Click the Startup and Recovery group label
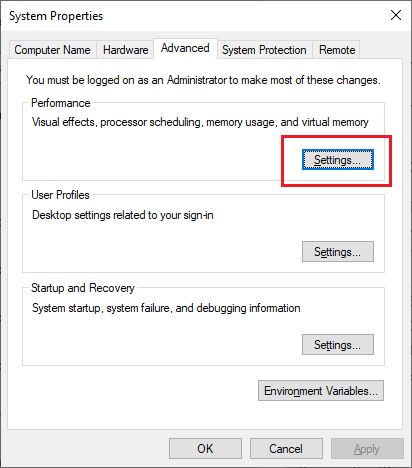This screenshot has width=412, height=468. [83, 288]
